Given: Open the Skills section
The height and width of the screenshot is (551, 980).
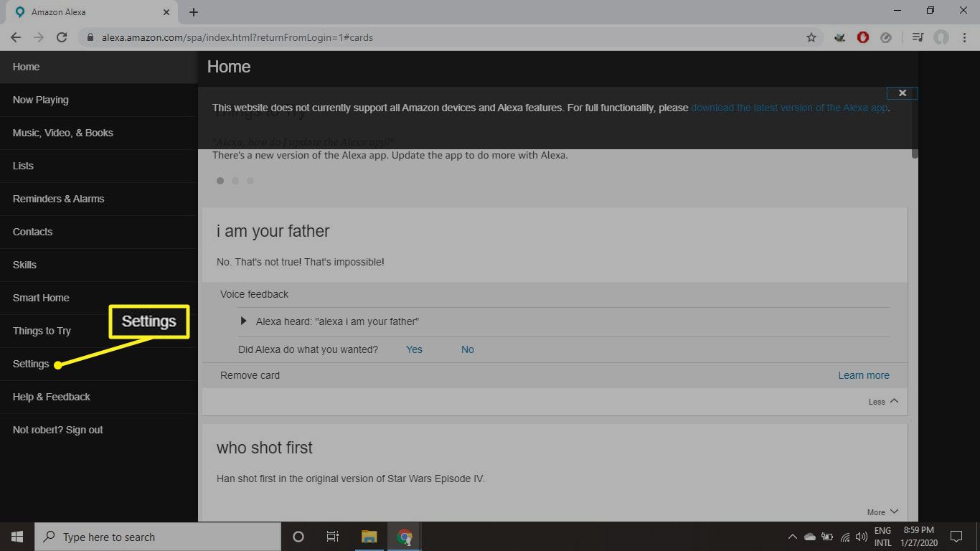Looking at the screenshot, I should 98,265.
